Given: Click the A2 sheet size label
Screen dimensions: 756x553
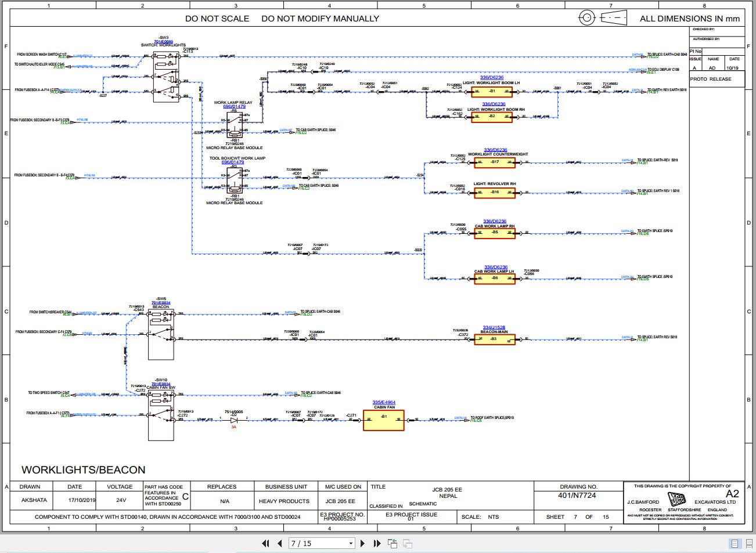Looking at the screenshot, I should tap(733, 494).
